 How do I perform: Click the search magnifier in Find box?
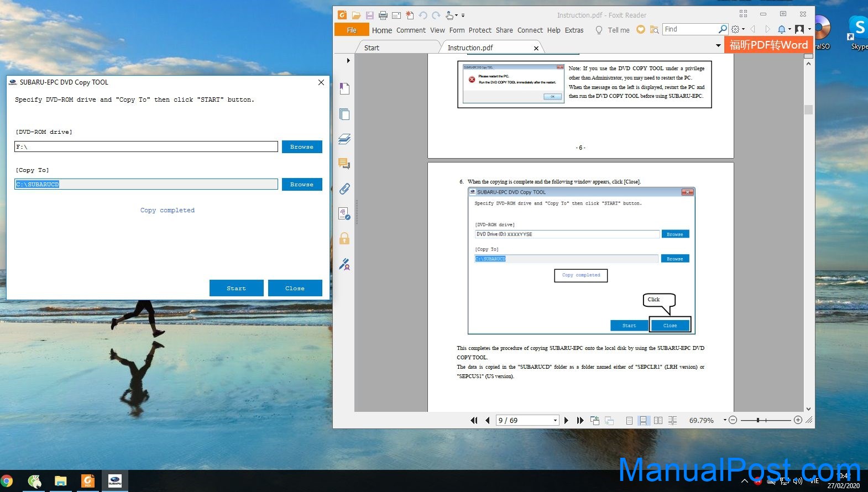click(723, 29)
